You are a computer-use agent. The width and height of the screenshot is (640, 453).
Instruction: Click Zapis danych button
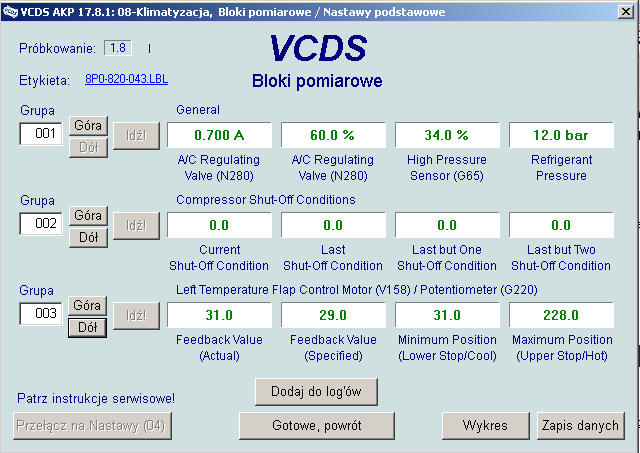(x=581, y=426)
